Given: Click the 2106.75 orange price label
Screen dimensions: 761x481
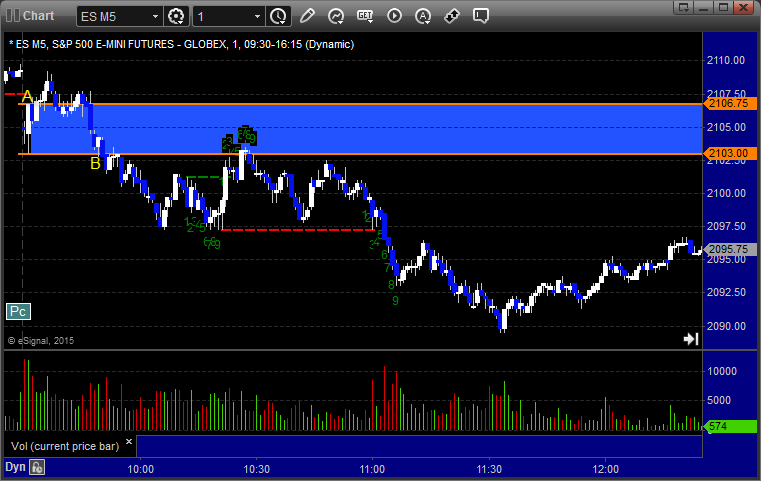Looking at the screenshot, I should (729, 103).
